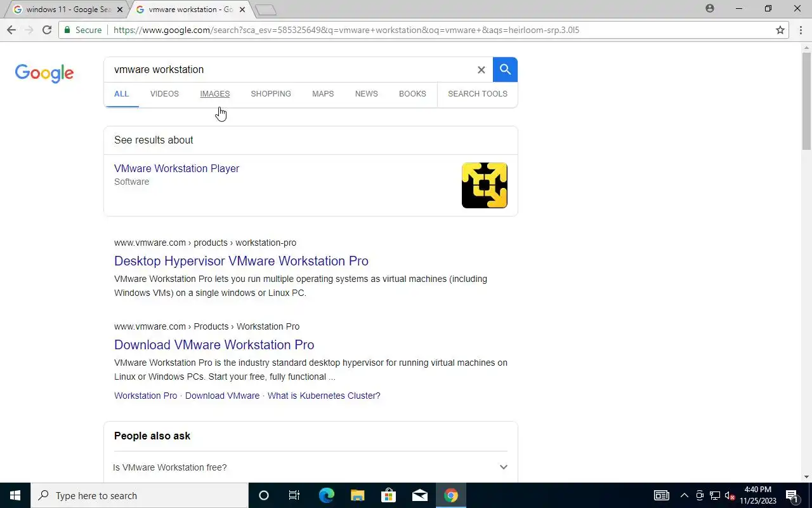Screen dimensions: 812x508
Task: Click the Secure padlock icon
Action: coord(68,30)
